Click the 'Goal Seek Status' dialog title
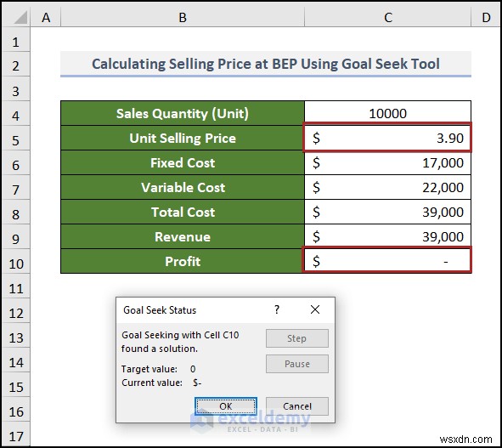Image resolution: width=502 pixels, height=448 pixels. click(x=160, y=310)
